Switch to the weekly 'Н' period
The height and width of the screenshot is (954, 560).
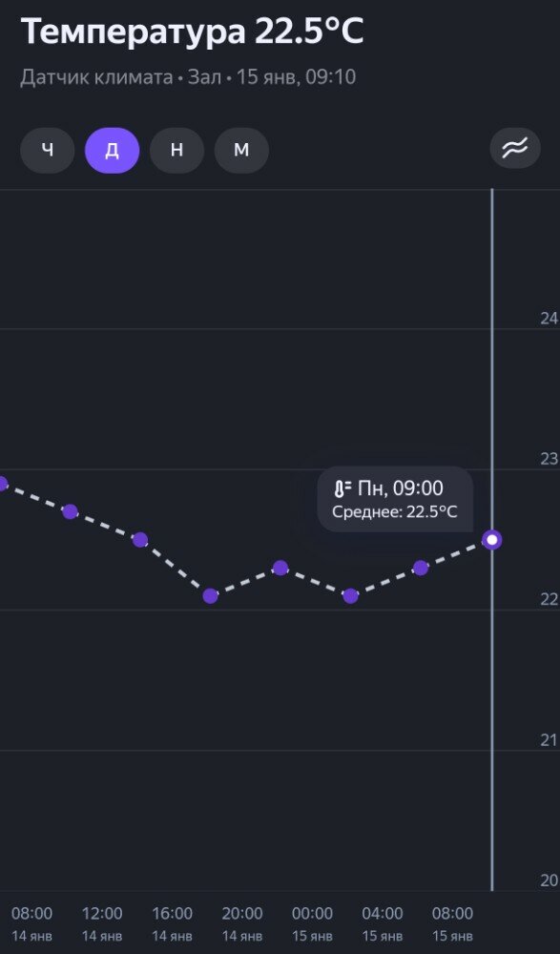[176, 150]
